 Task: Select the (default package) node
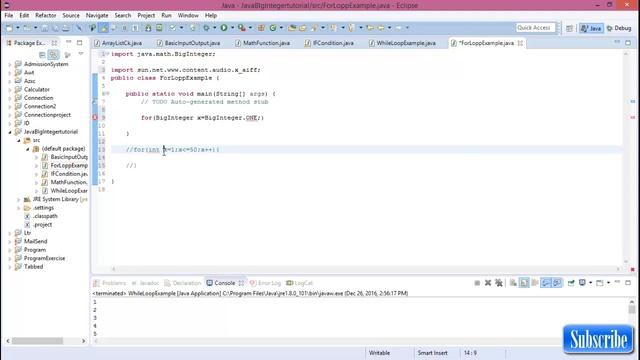(59, 149)
